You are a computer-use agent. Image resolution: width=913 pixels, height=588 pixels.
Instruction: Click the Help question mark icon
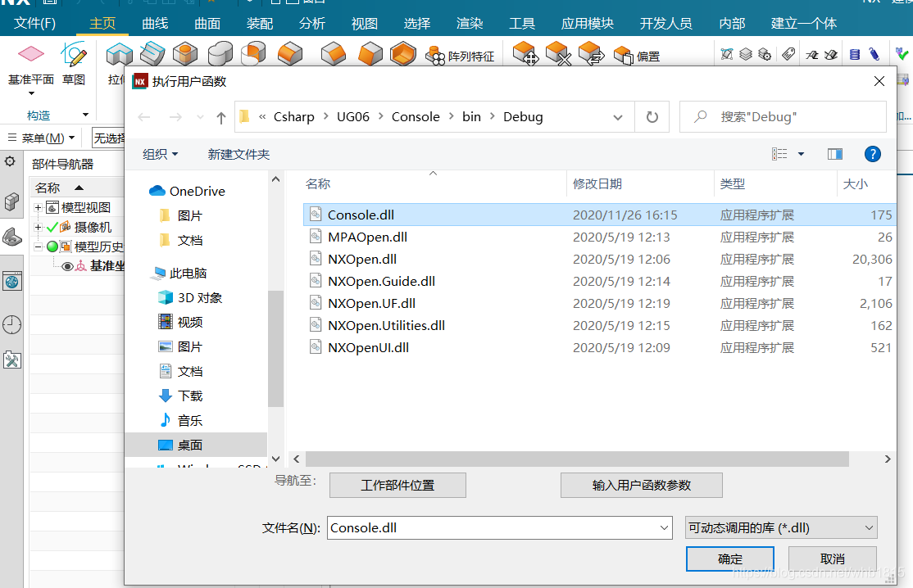(x=872, y=154)
